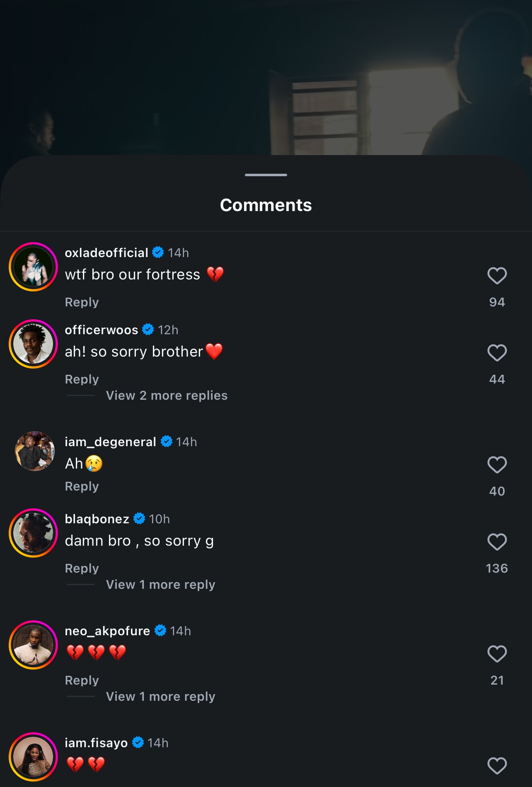This screenshot has width=532, height=787.
Task: Like iam_degeneral's Ah comment
Action: point(497,465)
